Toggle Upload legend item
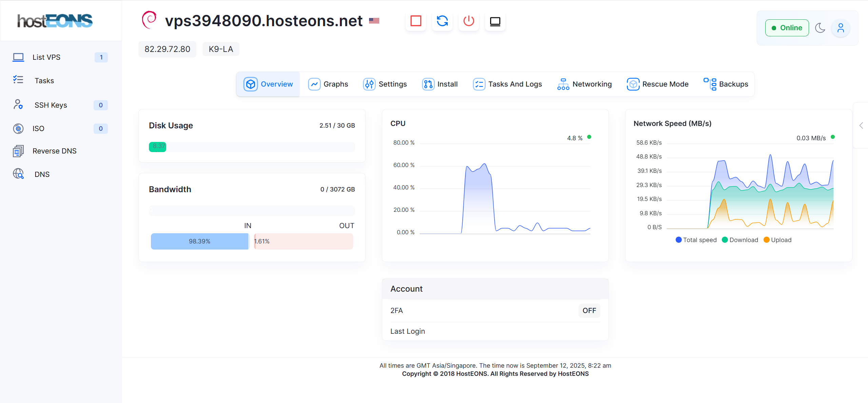868x403 pixels. [777, 240]
